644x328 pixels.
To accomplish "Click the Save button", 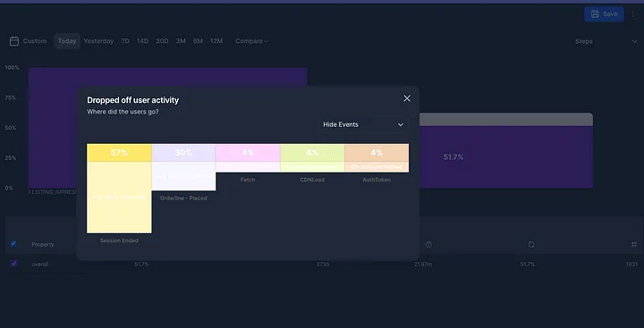I will pyautogui.click(x=604, y=14).
